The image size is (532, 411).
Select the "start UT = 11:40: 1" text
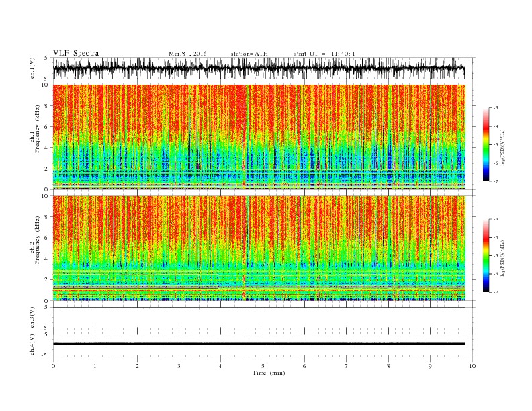(324, 54)
